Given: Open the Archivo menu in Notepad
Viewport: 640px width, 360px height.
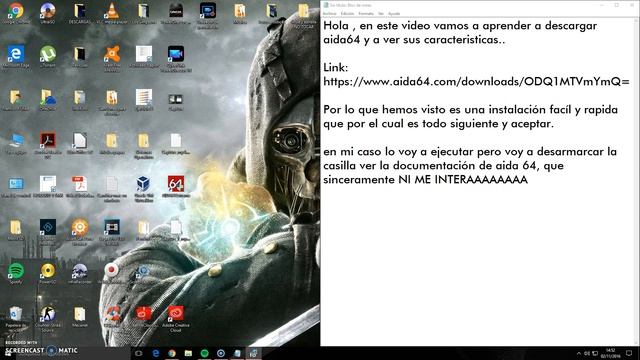Looking at the screenshot, I should [x=329, y=13].
